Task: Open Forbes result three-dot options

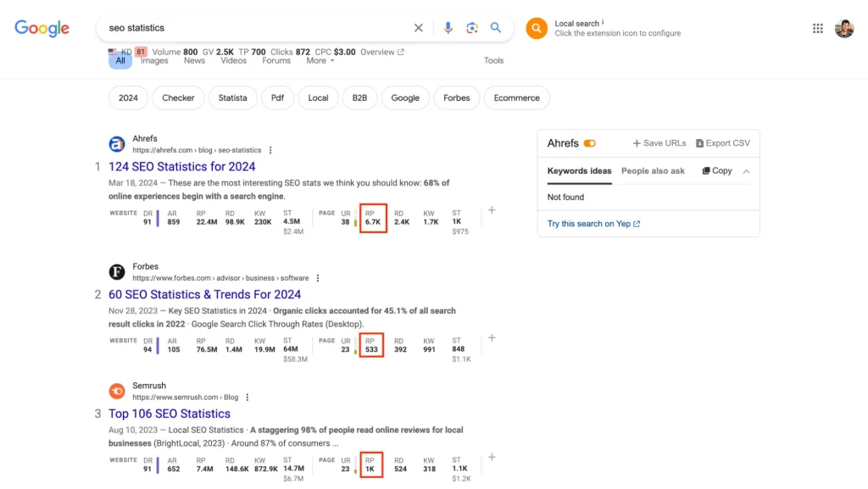Action: click(318, 278)
